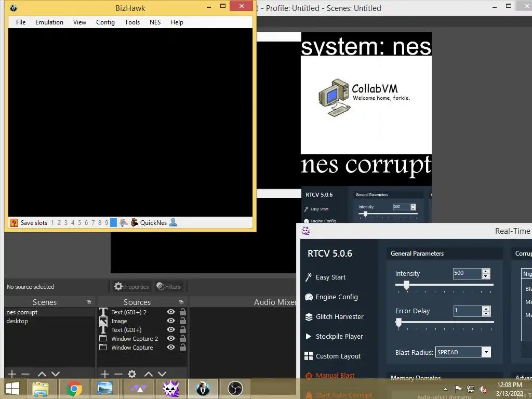The width and height of the screenshot is (532, 399).
Task: Open the Blast Radius SPREAD dropdown
Action: click(x=486, y=352)
